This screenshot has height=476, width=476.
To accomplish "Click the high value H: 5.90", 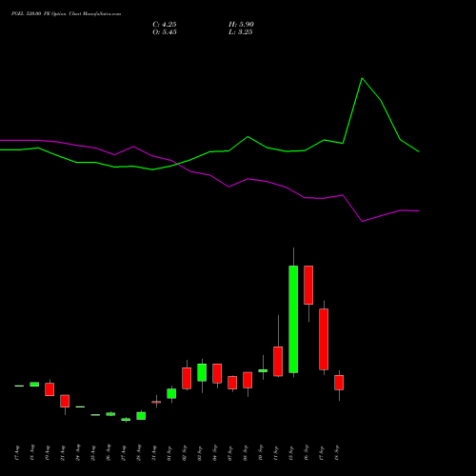I will click(x=241, y=25).
